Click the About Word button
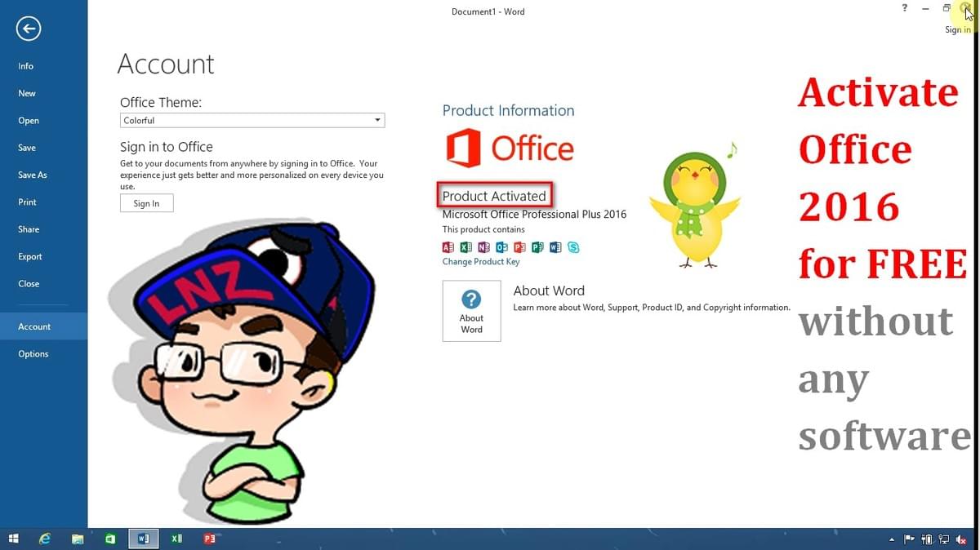The height and width of the screenshot is (550, 980). pyautogui.click(x=471, y=311)
